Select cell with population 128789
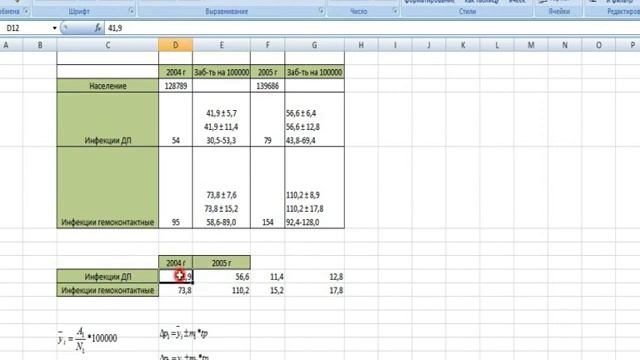This screenshot has width=640, height=360. 176,86
